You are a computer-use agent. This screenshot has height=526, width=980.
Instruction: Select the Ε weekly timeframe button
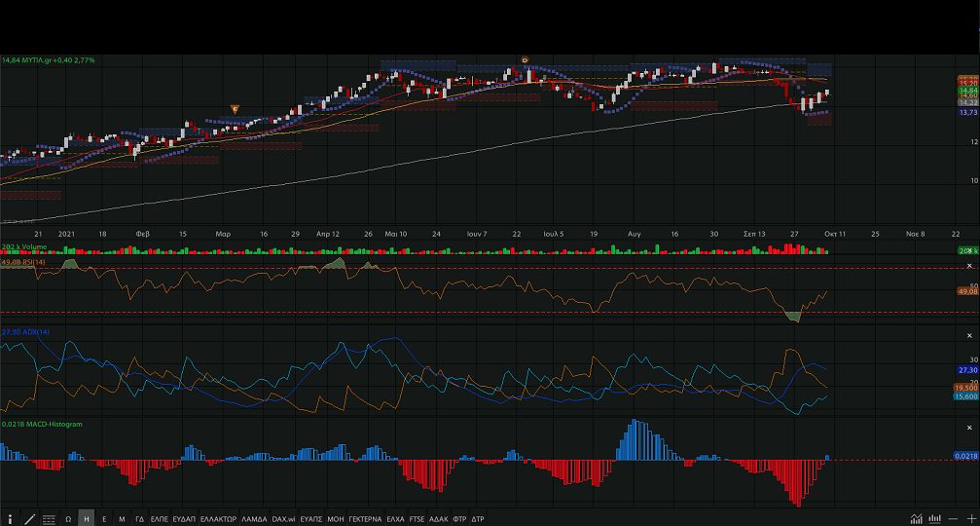click(104, 519)
